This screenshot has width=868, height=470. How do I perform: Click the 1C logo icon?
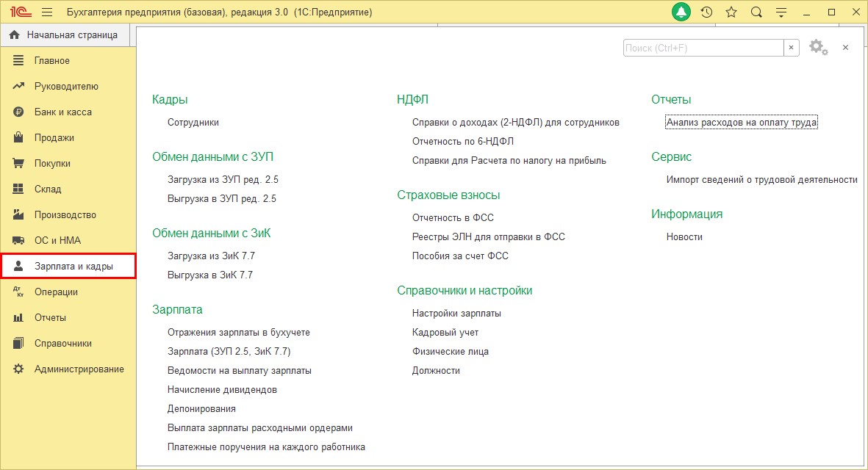[20, 12]
